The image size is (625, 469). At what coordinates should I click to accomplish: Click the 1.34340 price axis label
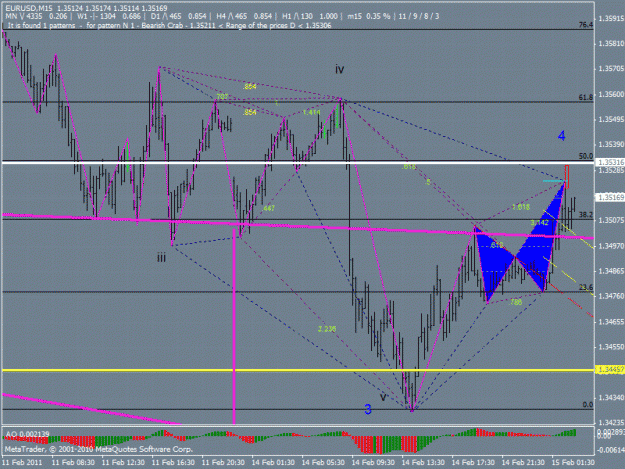pyautogui.click(x=611, y=398)
